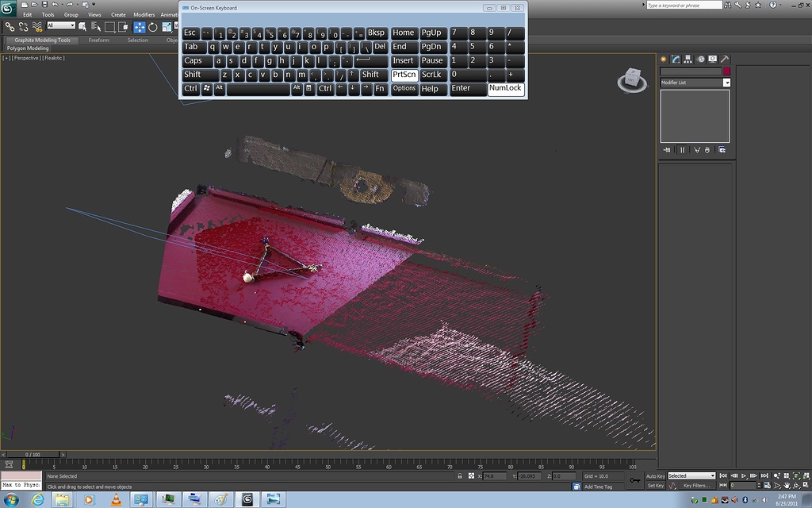Click the Select and Link chain icon
The height and width of the screenshot is (508, 812).
click(x=10, y=26)
